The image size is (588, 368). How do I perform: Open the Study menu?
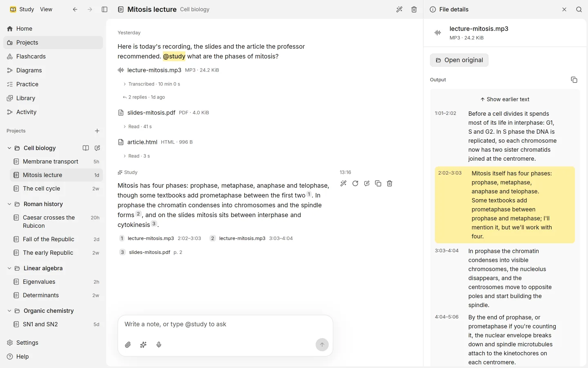tap(22, 9)
